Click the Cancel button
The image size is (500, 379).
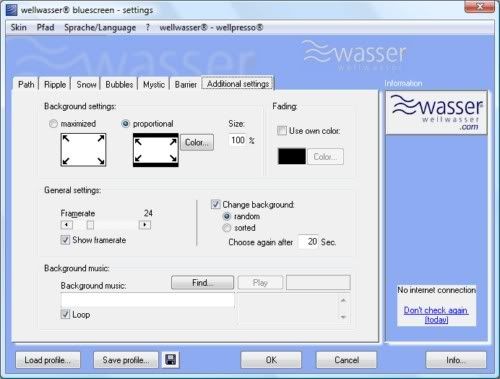[x=347, y=360]
